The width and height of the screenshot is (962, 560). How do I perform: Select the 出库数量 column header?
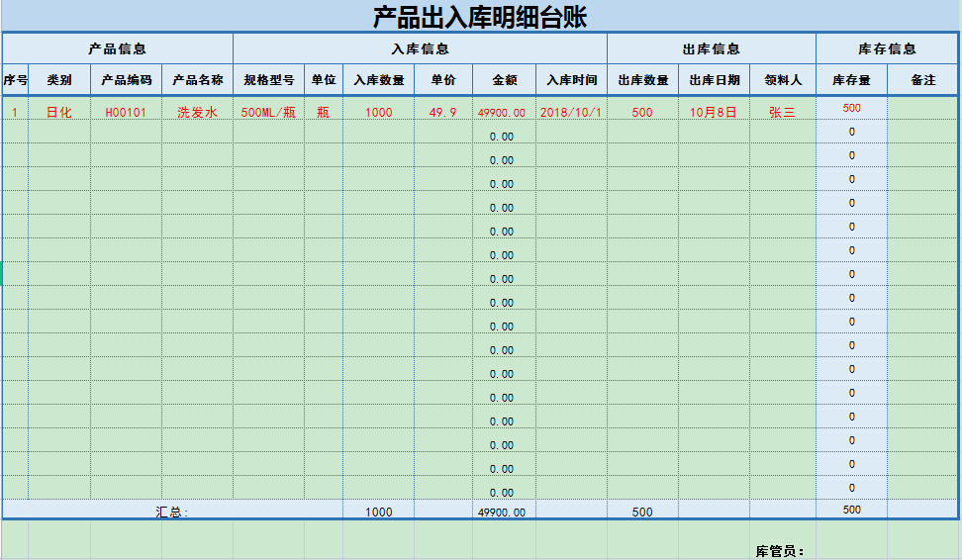[x=643, y=80]
